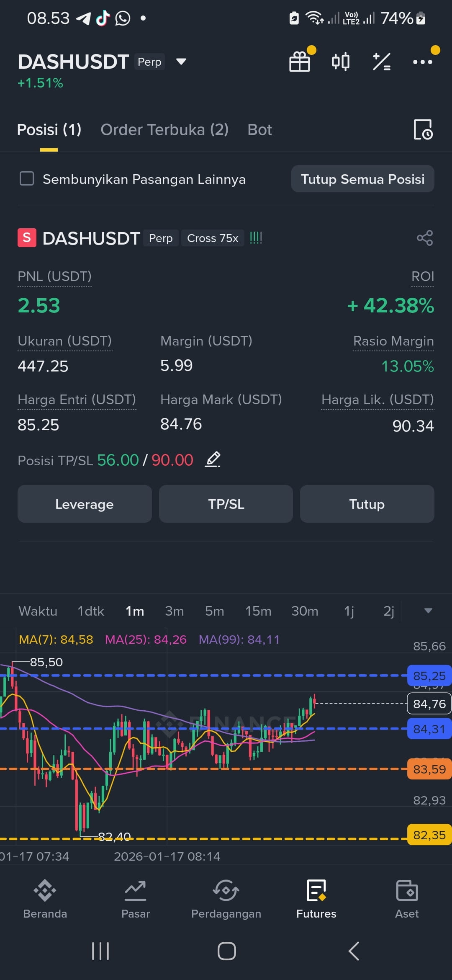The image size is (452, 980).
Task: Tap the Android back button
Action: tap(354, 951)
